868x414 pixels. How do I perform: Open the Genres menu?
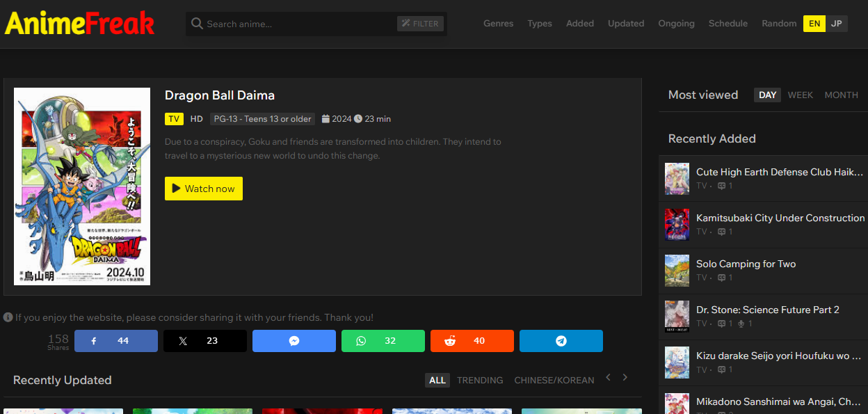pos(499,24)
